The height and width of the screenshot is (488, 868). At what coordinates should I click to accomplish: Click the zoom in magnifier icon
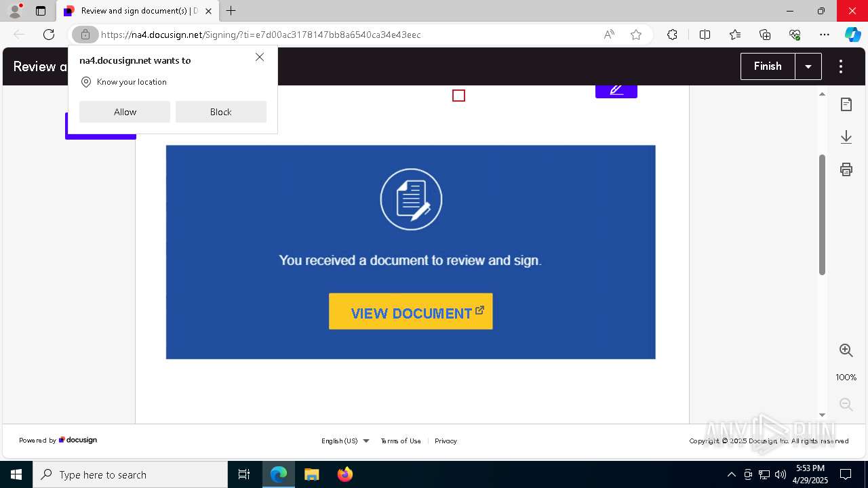point(846,350)
